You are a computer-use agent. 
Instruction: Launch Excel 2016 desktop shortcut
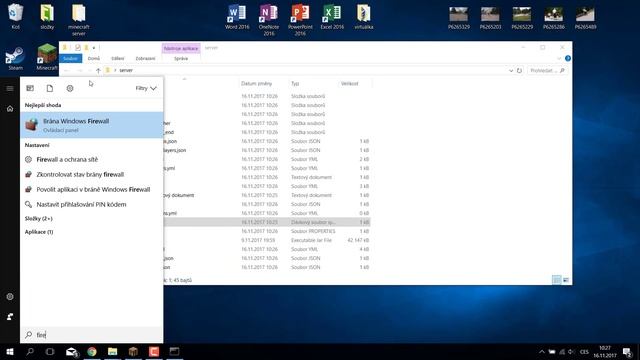pos(332,17)
